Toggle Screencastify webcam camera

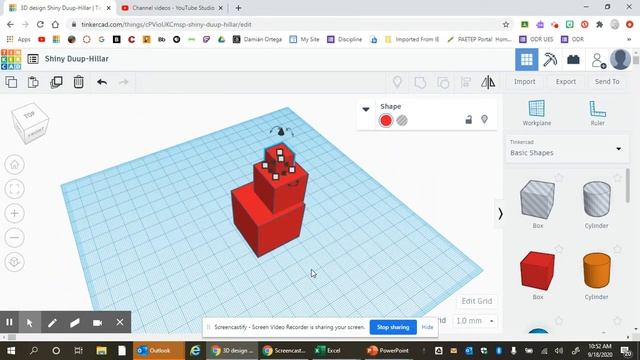97,322
